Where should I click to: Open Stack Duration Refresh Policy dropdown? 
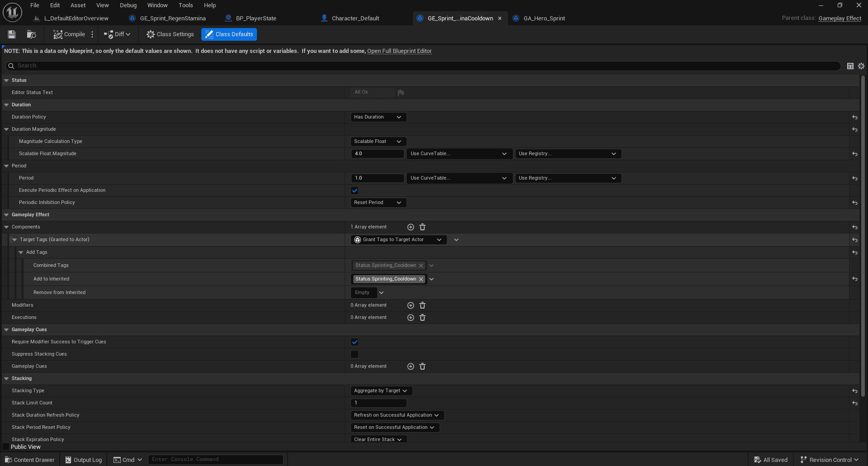click(x=397, y=415)
